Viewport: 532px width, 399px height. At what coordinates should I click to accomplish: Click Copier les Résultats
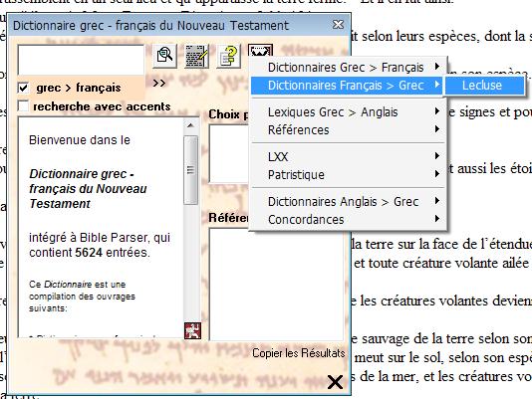(x=299, y=353)
